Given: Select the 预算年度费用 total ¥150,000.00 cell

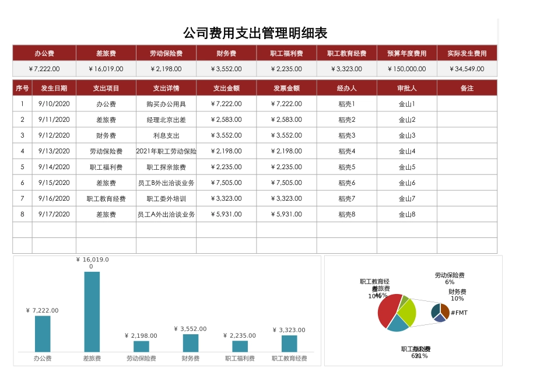Looking at the screenshot, I should pos(408,69).
